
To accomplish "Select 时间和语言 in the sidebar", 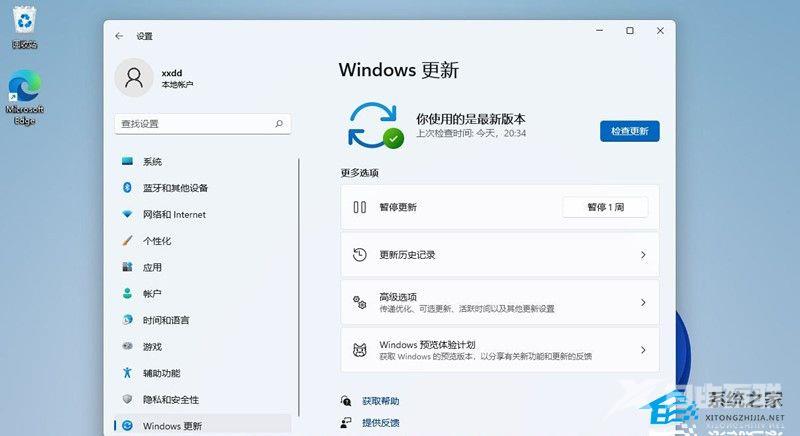I will pos(203,320).
